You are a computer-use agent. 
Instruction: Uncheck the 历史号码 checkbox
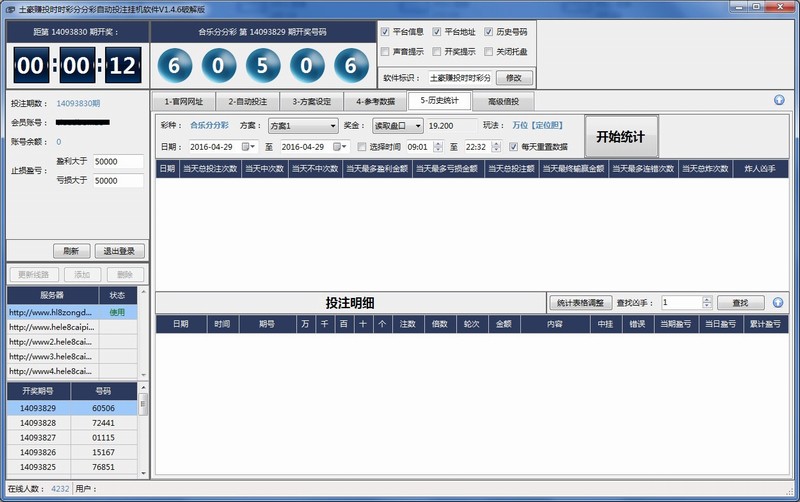[488, 32]
